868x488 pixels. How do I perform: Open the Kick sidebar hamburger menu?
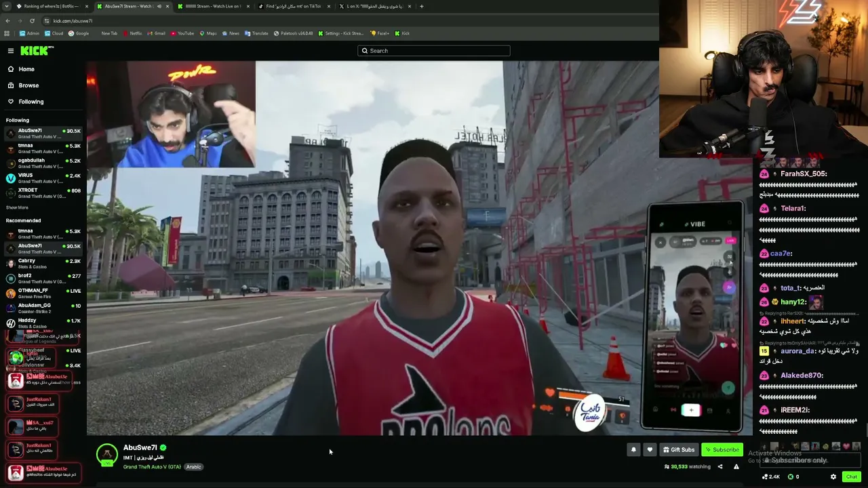[x=11, y=51]
